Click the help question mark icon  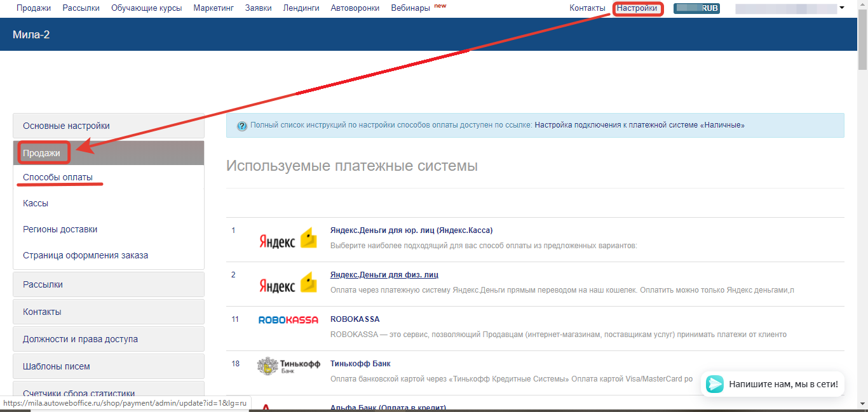[x=242, y=126]
